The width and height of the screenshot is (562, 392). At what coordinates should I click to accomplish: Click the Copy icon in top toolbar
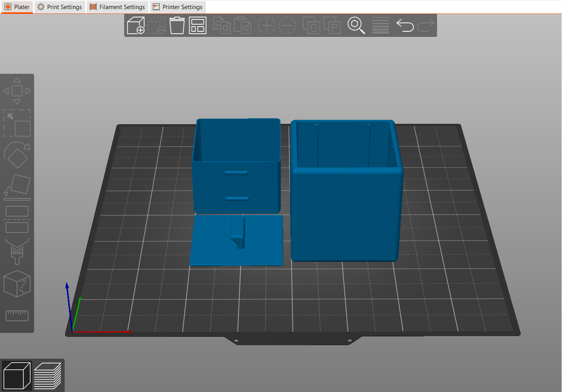(222, 25)
